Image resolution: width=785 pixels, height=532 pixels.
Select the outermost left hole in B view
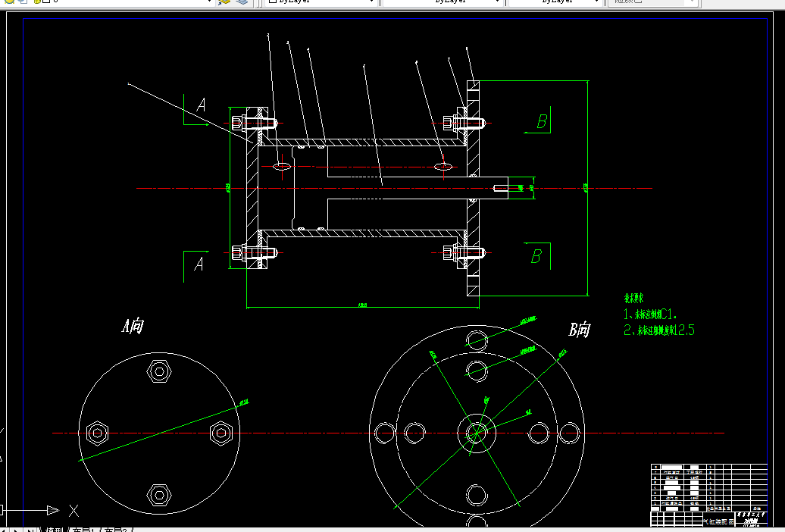tap(384, 433)
